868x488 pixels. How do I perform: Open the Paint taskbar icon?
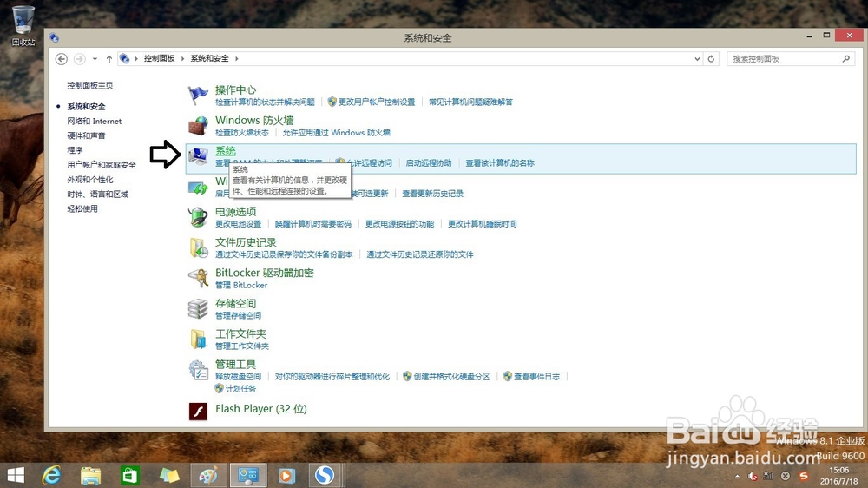(x=208, y=475)
